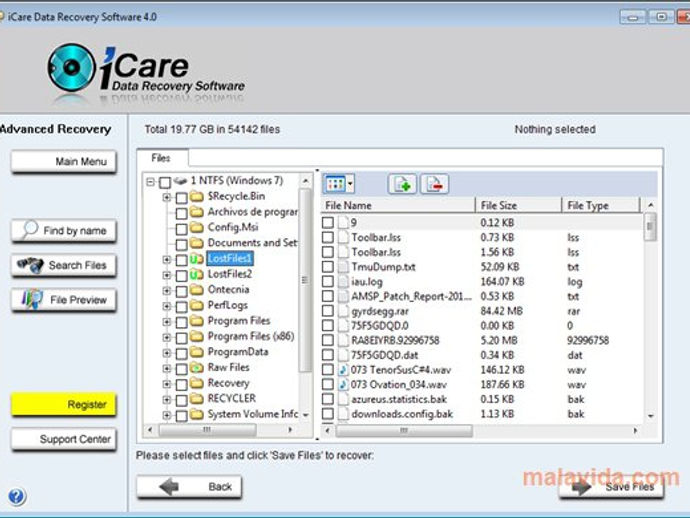This screenshot has height=518, width=690.
Task: Click the folder tree horizontal scrollbar thumb
Action: tap(207, 430)
